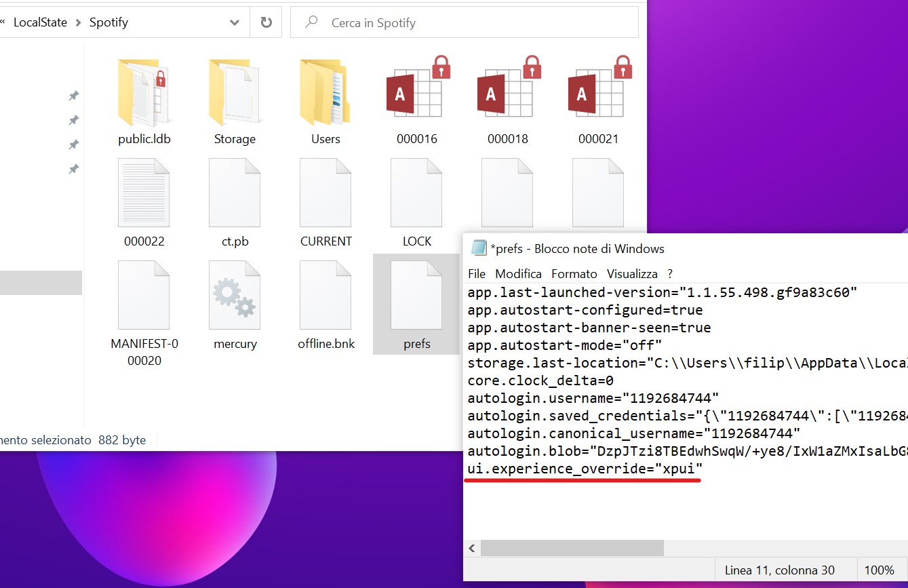Click the app.last-launched-version line
The image size is (908, 588).
pos(663,292)
